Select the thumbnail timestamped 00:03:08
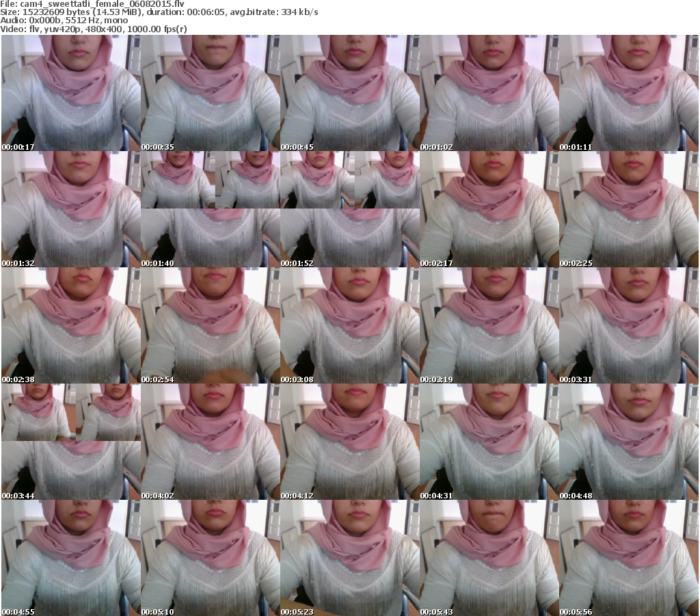Viewport: 700px width, 616px height. coord(349,325)
